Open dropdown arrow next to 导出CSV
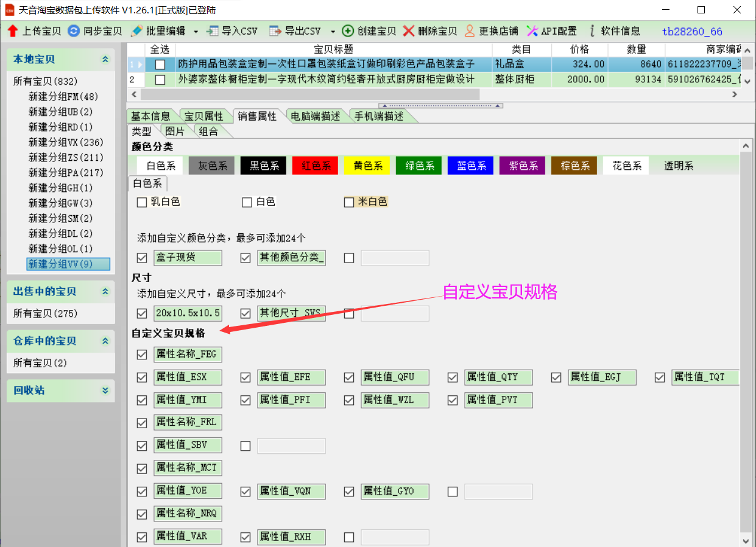Screen dimensions: 756x547 pyautogui.click(x=333, y=32)
